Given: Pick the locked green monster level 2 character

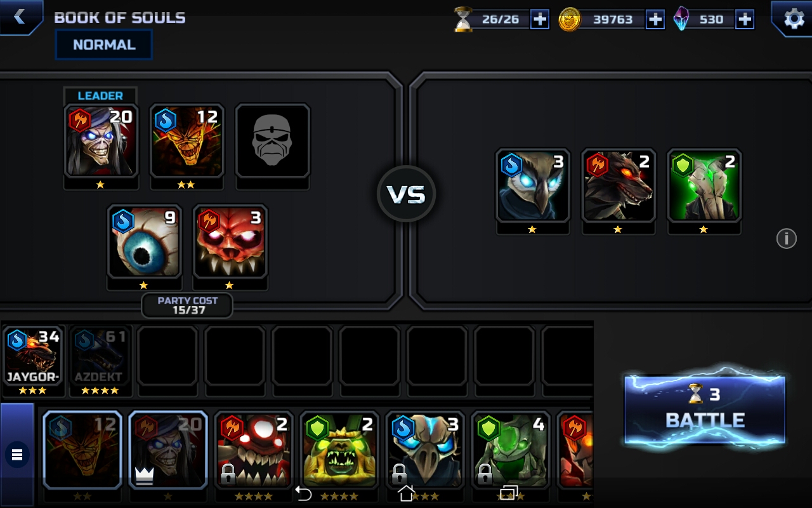Looking at the screenshot, I should point(339,451).
